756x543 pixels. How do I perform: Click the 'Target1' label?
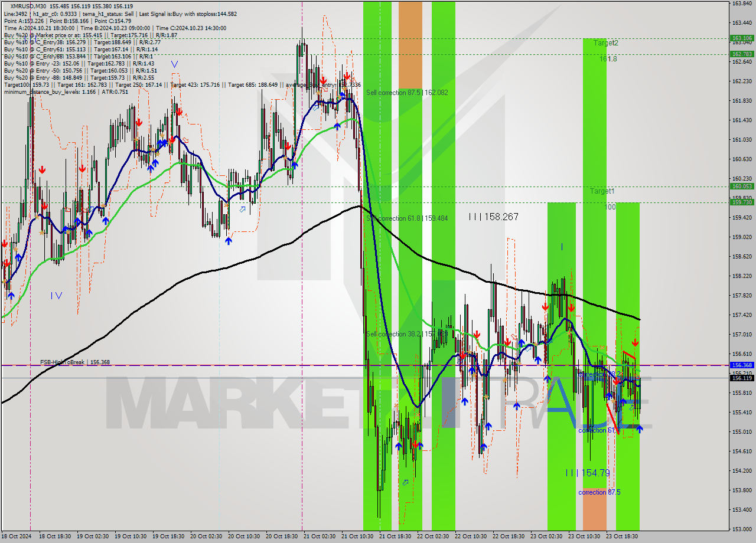point(602,191)
